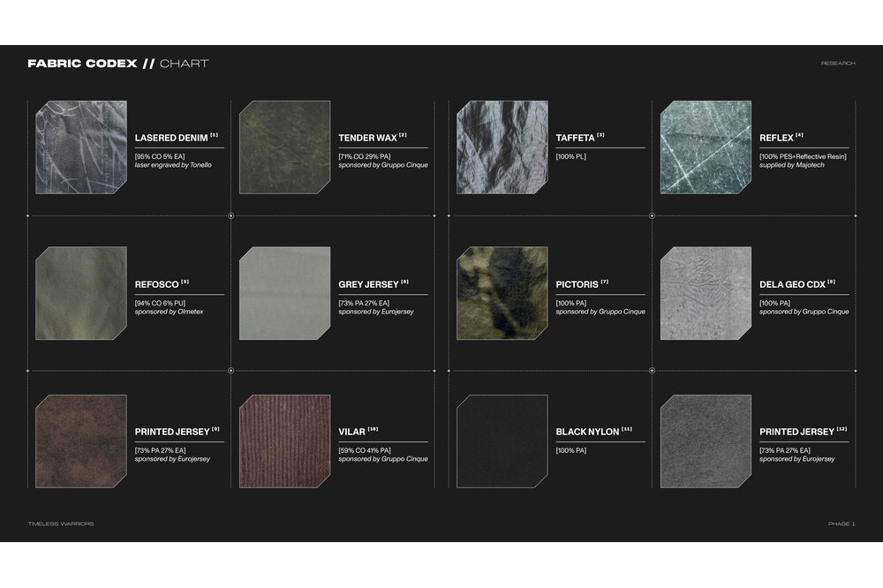Select the Refosco olive fabric swatch
The width and height of the screenshot is (883, 588).
pyautogui.click(x=81, y=293)
